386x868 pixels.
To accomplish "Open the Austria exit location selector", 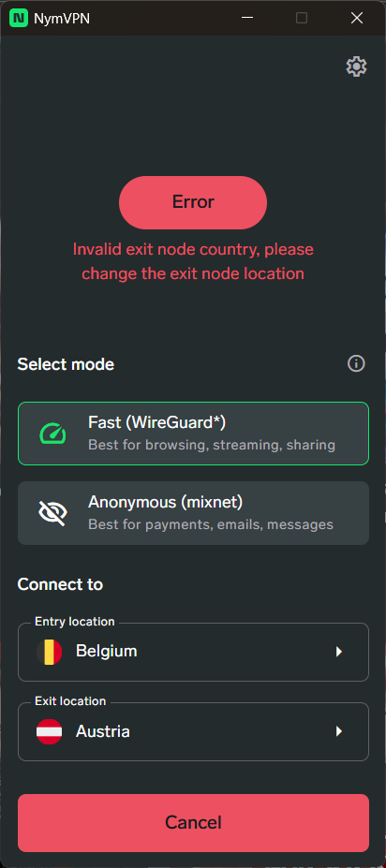I will 193,732.
